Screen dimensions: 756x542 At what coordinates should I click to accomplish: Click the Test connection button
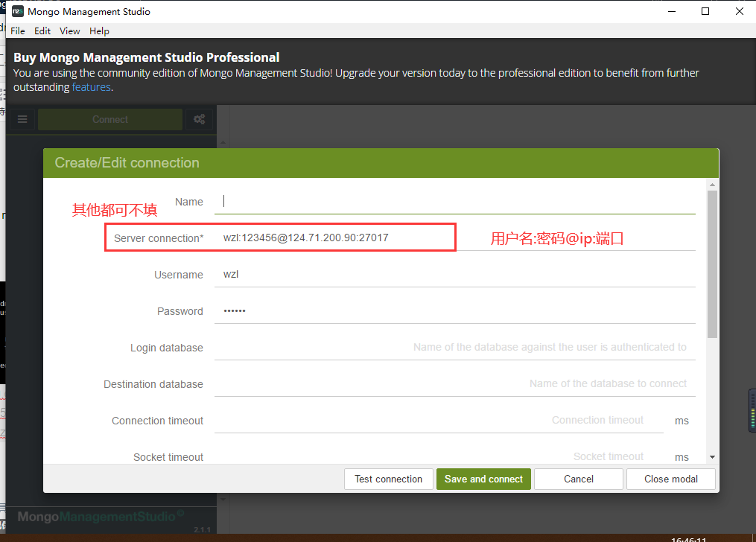(x=388, y=479)
